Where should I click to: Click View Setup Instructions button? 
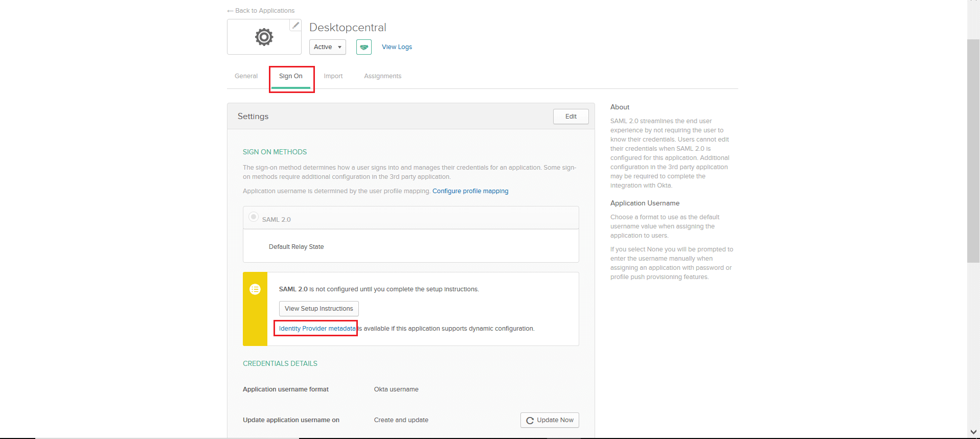319,309
